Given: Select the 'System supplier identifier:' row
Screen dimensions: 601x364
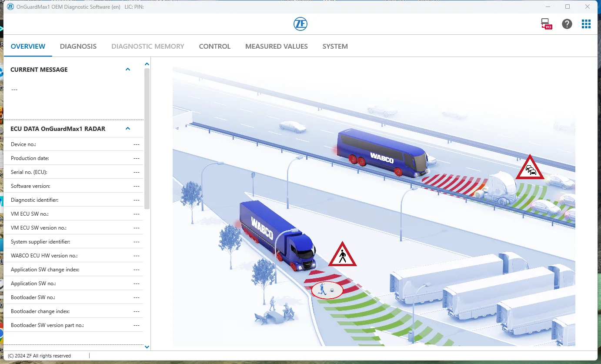Looking at the screenshot, I should pos(73,242).
